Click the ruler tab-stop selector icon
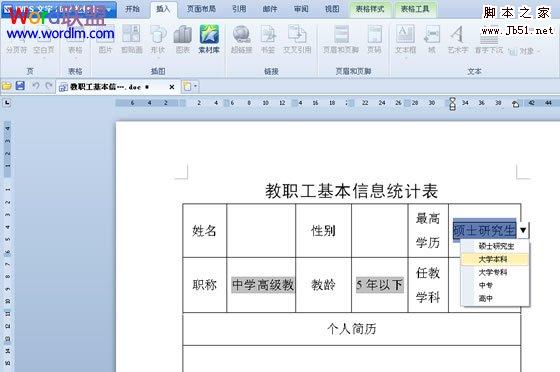This screenshot has width=560, height=372. coord(7,103)
